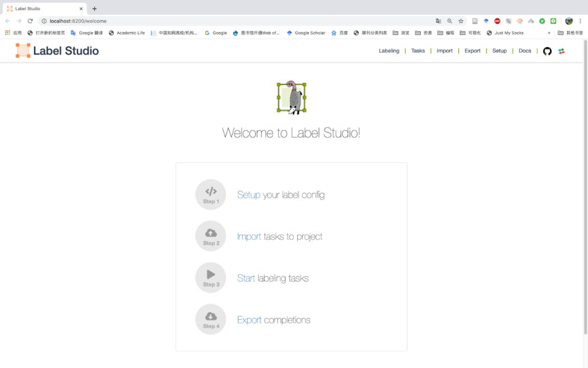
Task: Open the GitHub icon in the navbar
Action: point(547,51)
